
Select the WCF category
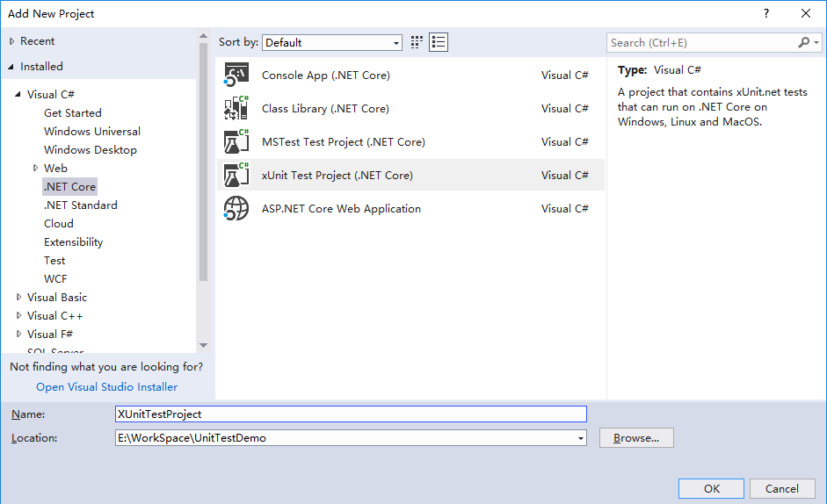point(55,279)
